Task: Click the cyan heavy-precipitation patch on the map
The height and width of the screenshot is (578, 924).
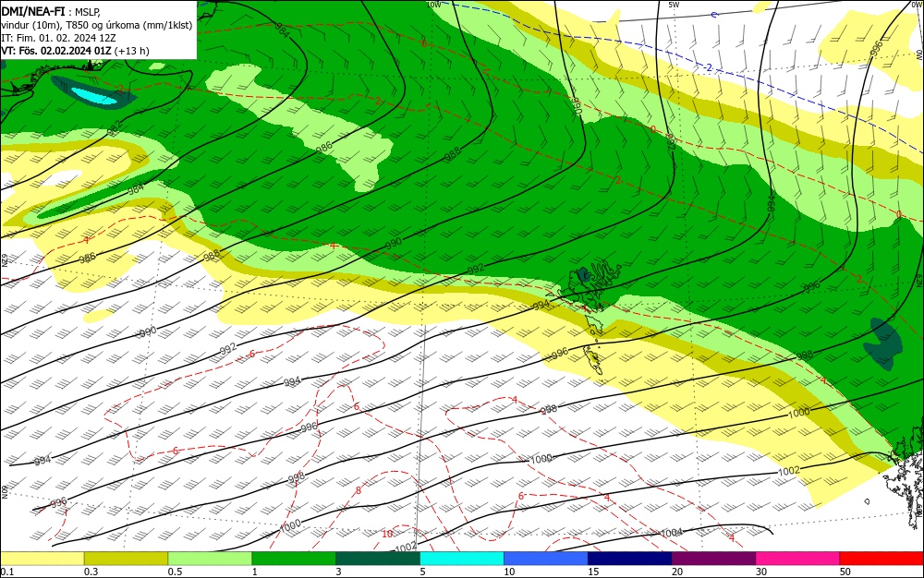Action: pos(94,96)
